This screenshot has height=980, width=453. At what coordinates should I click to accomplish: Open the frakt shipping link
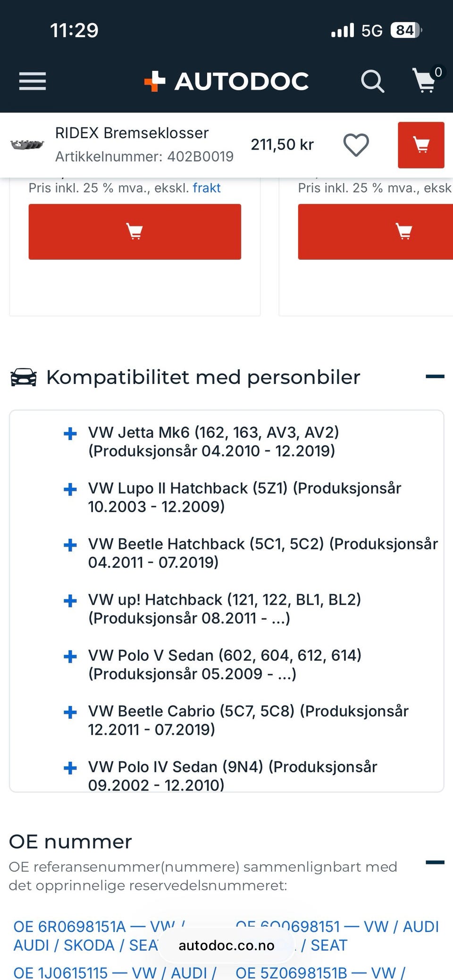click(x=206, y=188)
